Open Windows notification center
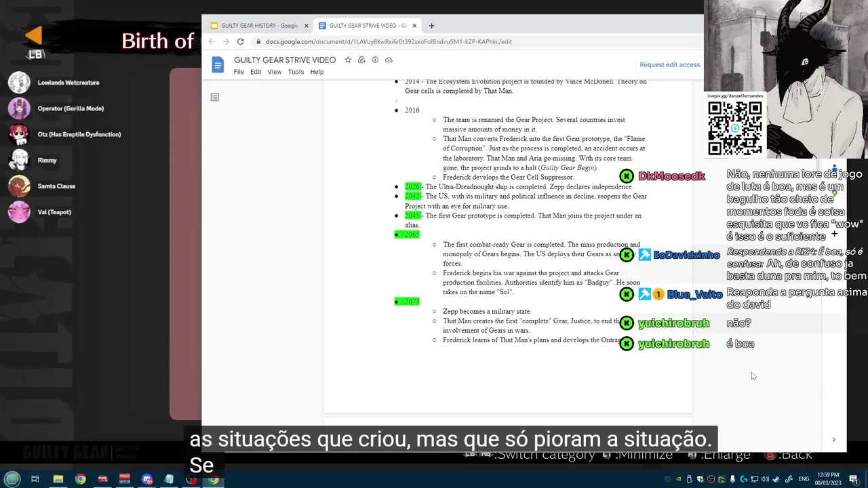The image size is (868, 488). coord(853,479)
